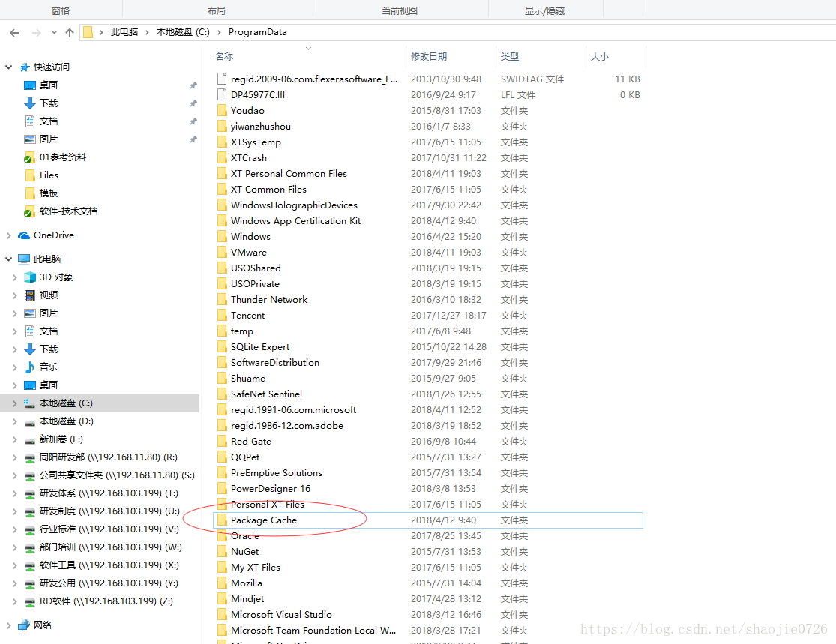The height and width of the screenshot is (644, 836).
Task: Select local disk (D:) drive icon
Action: pyautogui.click(x=30, y=422)
